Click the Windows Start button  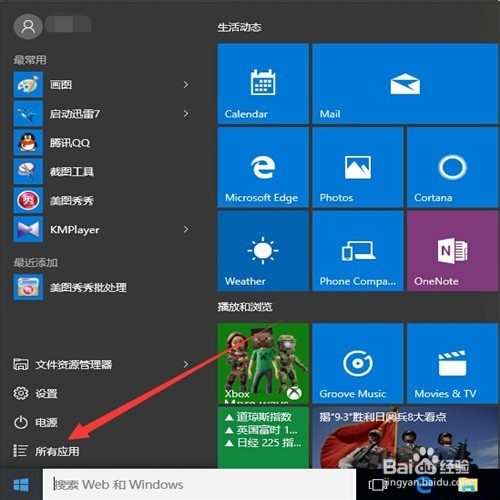[21, 484]
